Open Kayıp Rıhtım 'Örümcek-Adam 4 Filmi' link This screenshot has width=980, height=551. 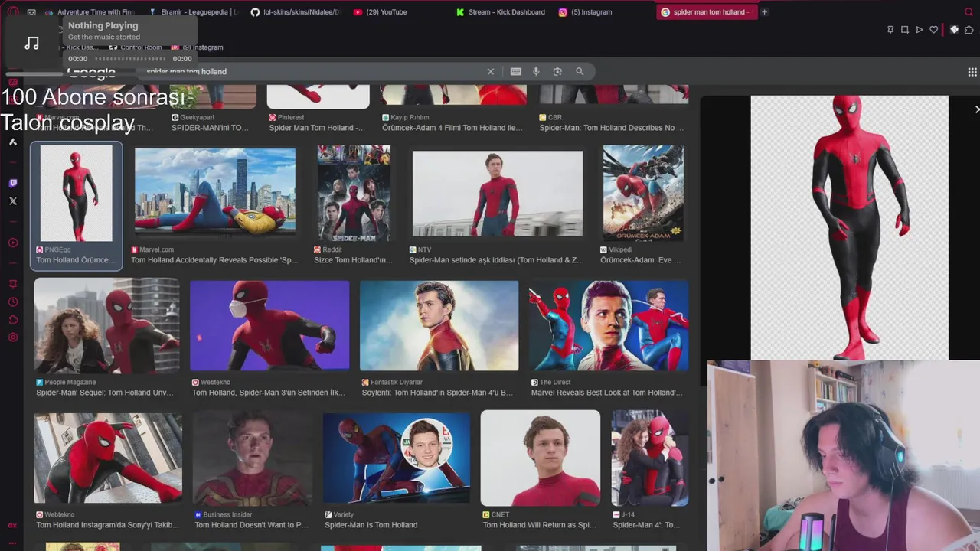452,128
